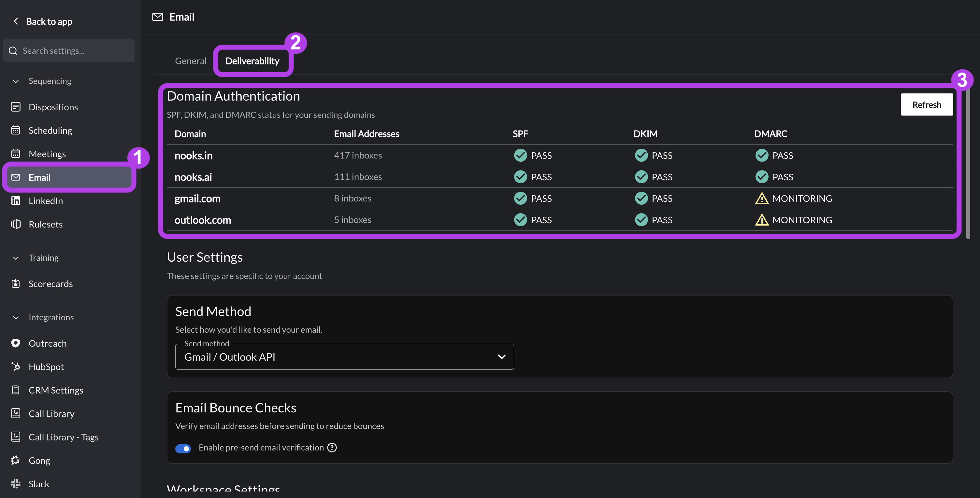Click the Back to app arrow icon
Viewport: 980px width, 498px height.
pyautogui.click(x=16, y=21)
